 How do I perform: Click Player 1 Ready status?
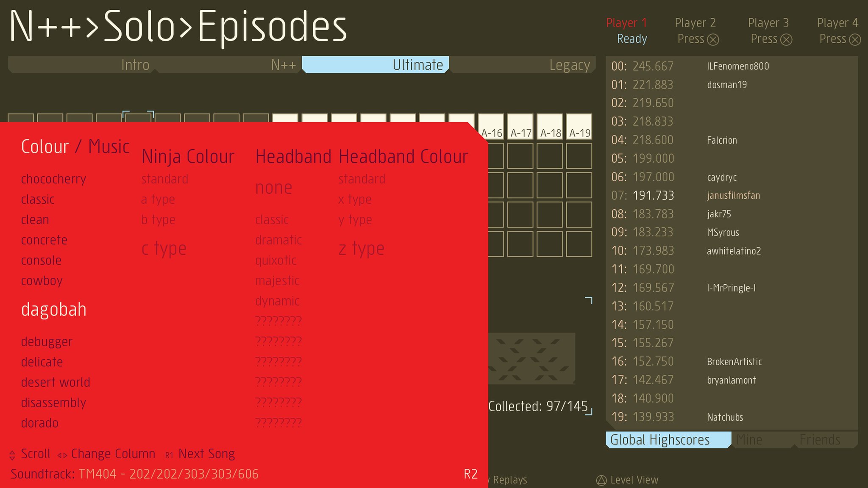point(632,39)
